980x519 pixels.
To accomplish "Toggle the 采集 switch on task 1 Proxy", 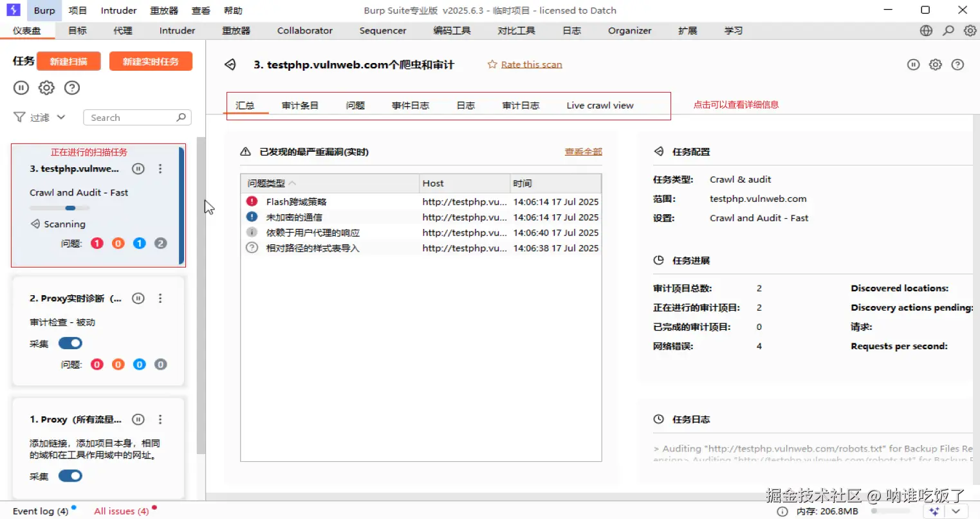I will click(x=70, y=476).
